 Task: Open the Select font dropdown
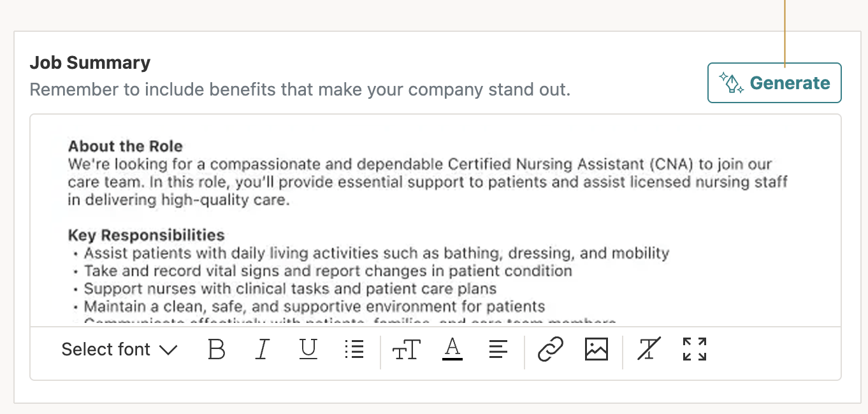click(119, 349)
